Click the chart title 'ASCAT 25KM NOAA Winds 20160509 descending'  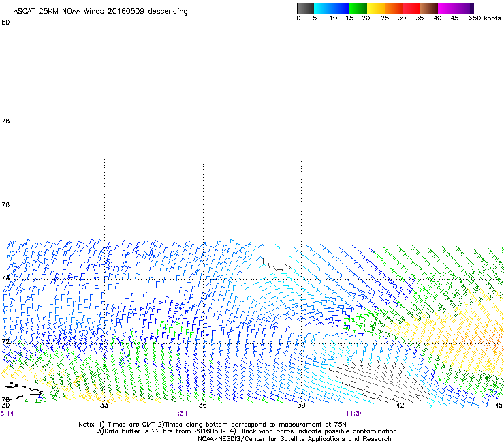pos(100,12)
